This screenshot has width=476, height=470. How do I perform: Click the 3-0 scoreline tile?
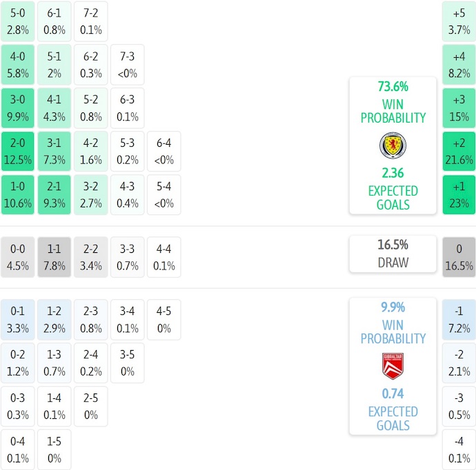[x=18, y=108]
